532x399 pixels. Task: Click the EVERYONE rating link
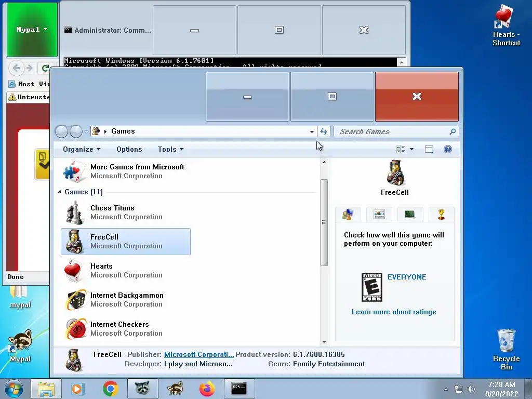click(407, 277)
